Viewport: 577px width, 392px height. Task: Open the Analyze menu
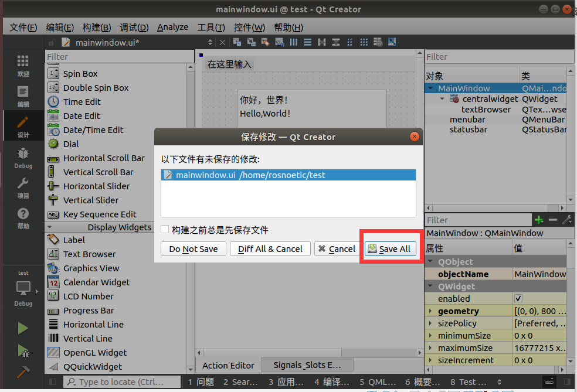coord(172,27)
